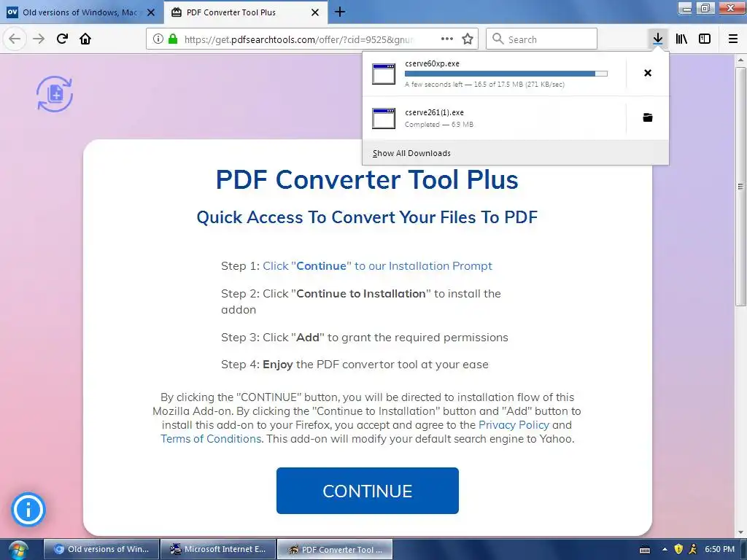Open the on-screen keyboard tray icon
747x560 pixels.
pyautogui.click(x=645, y=550)
